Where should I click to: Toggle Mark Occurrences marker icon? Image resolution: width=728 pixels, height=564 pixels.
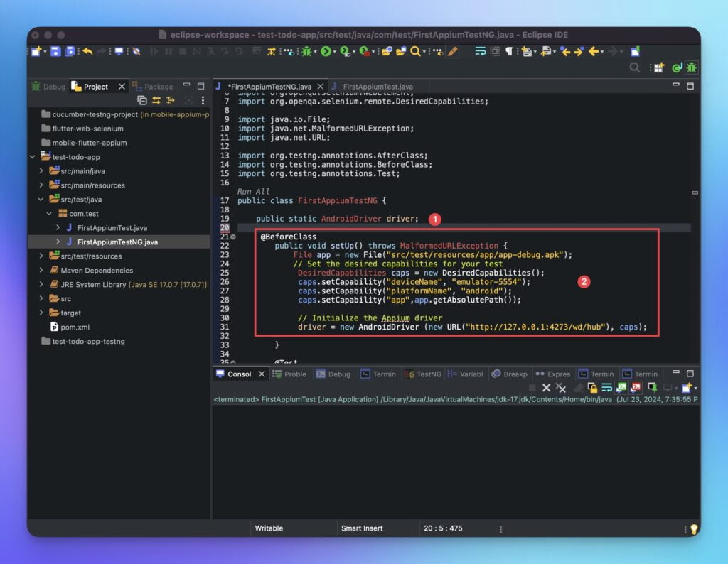452,51
